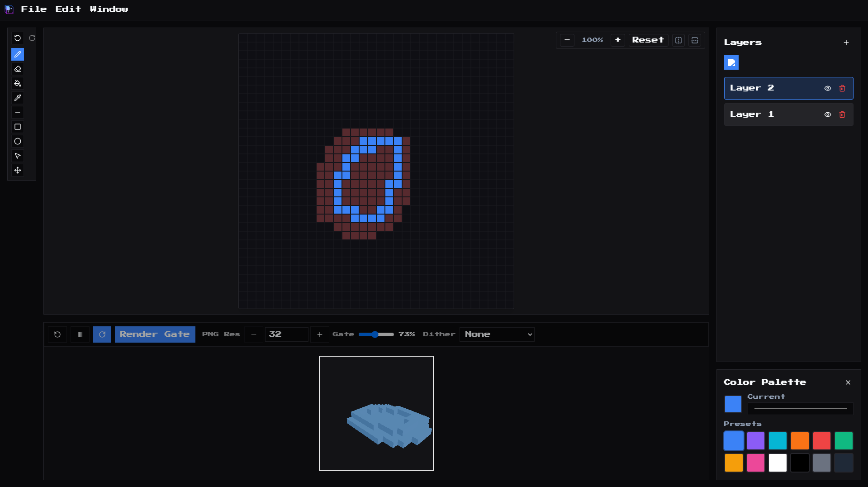Toggle auto-rotate in preview panel
The height and width of the screenshot is (487, 868).
click(x=102, y=334)
